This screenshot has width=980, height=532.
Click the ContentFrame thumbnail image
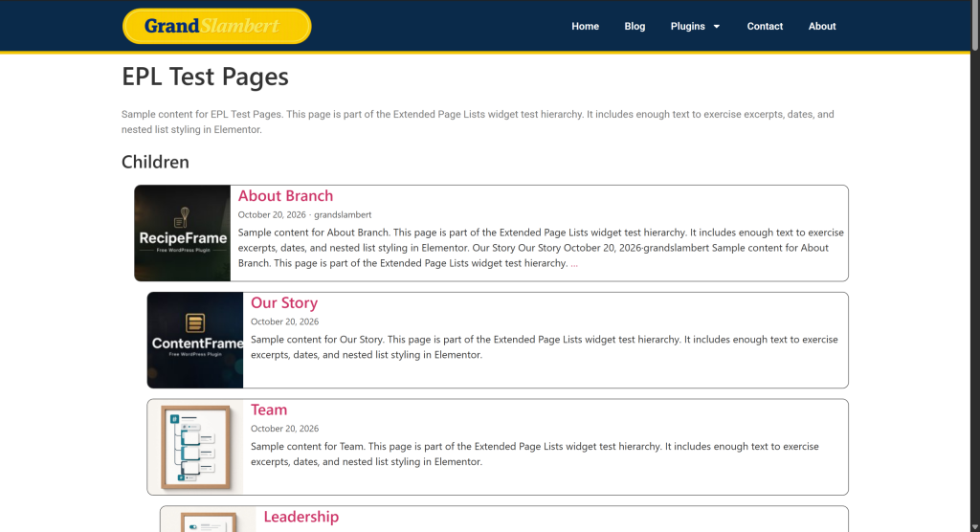coord(195,340)
